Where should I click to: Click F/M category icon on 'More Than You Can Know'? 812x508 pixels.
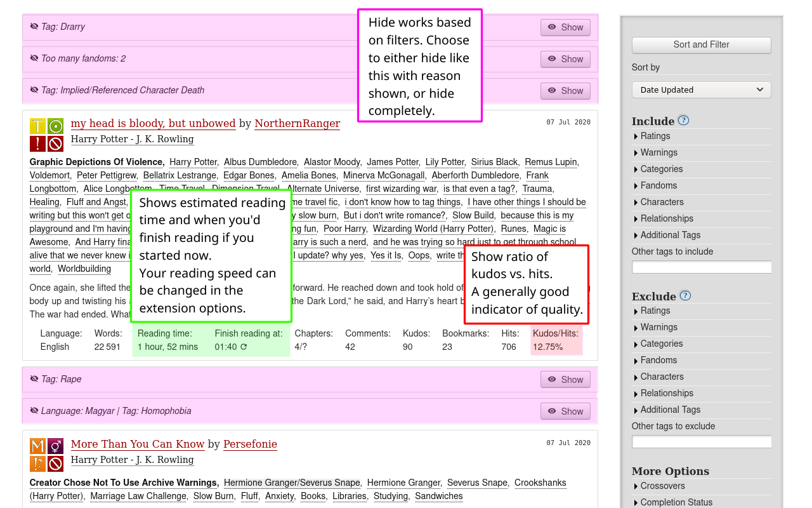coord(55,446)
